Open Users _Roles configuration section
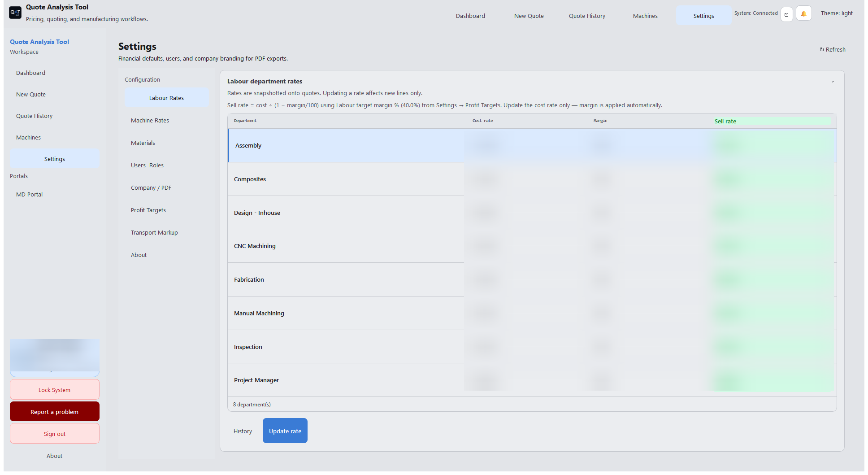The width and height of the screenshot is (868, 475). (167, 166)
